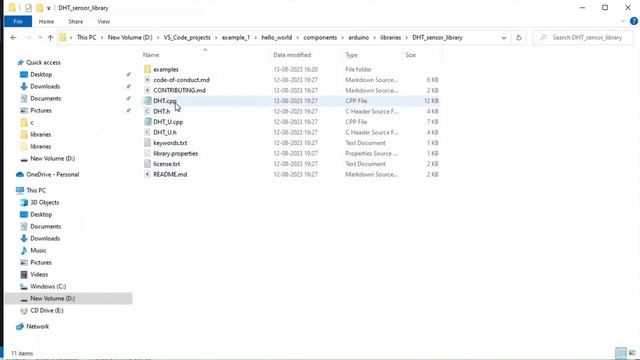
Task: Navigate to 'hello_world' breadcrumb
Action: click(x=277, y=38)
